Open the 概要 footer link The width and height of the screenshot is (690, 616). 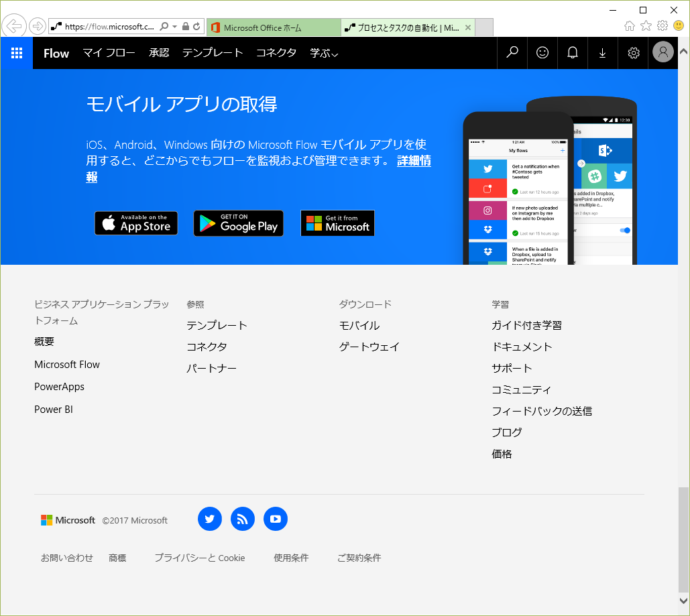tap(44, 342)
